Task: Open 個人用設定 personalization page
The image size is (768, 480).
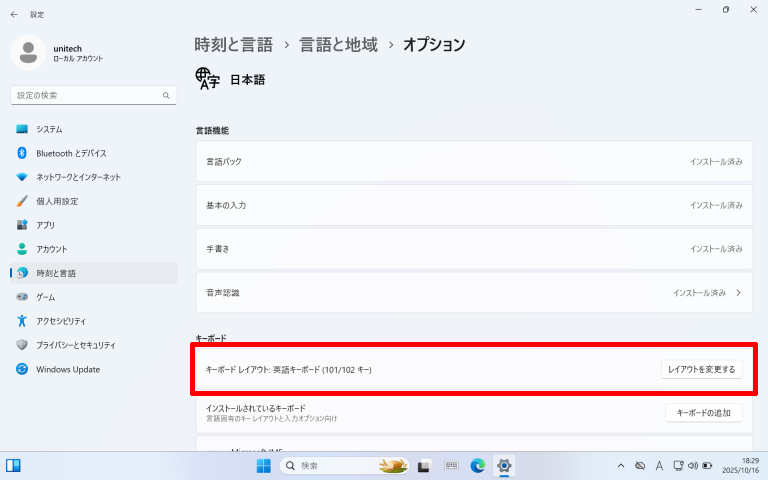Action: [x=57, y=201]
